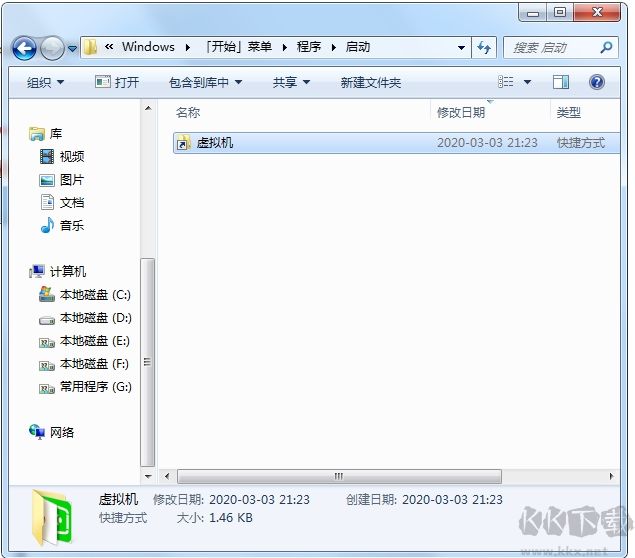Click the F: drive icon
Viewport: 635px width, 558px height.
click(47, 366)
